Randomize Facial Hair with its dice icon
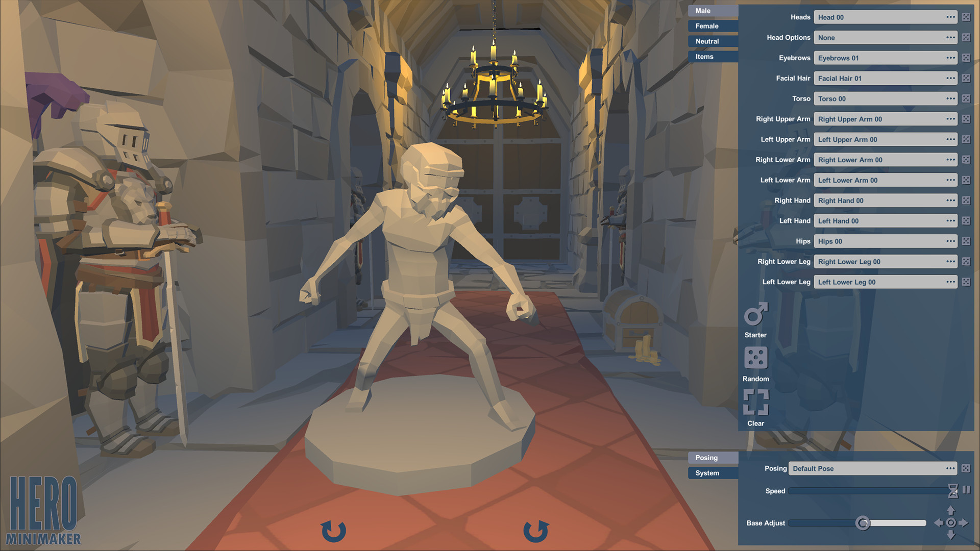The image size is (980, 551). coord(966,78)
